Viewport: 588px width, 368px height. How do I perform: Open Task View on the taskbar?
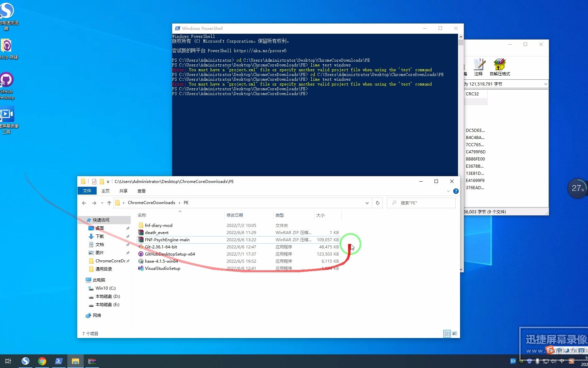(8, 361)
